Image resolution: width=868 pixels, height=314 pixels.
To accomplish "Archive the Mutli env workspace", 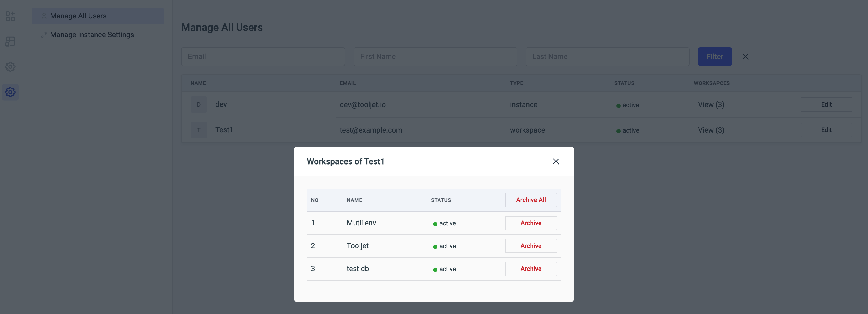I will point(530,223).
